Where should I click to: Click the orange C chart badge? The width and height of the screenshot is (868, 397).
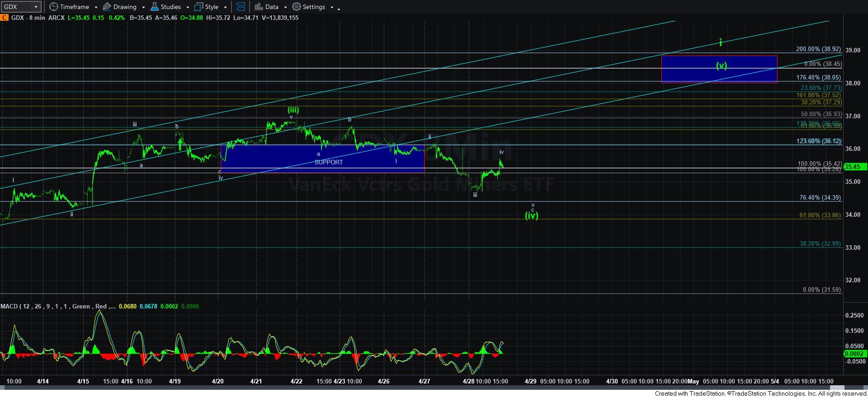pos(4,18)
